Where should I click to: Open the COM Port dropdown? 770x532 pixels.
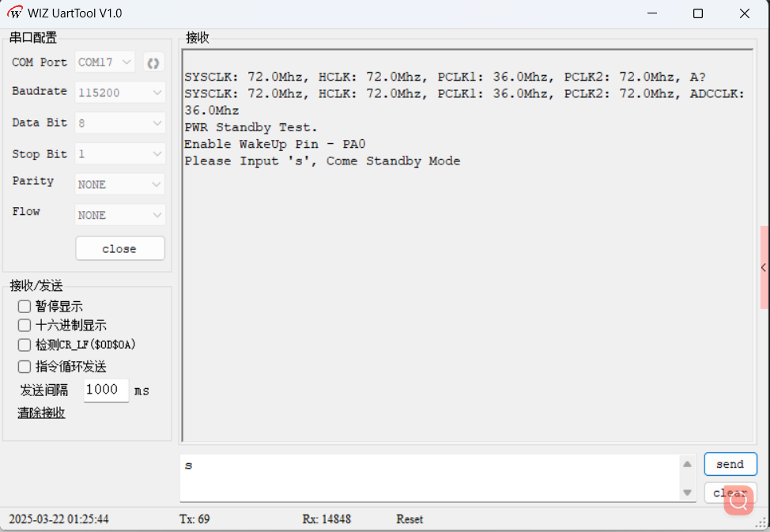[x=105, y=62]
